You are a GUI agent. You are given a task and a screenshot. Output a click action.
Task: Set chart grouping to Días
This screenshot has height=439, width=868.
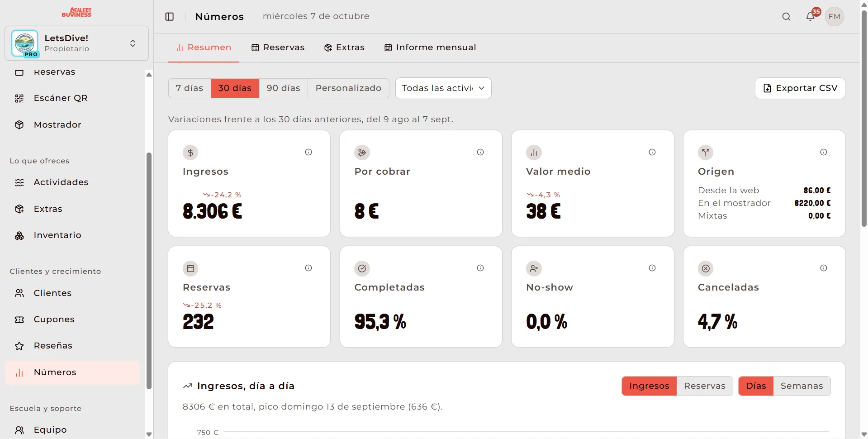[x=756, y=386]
